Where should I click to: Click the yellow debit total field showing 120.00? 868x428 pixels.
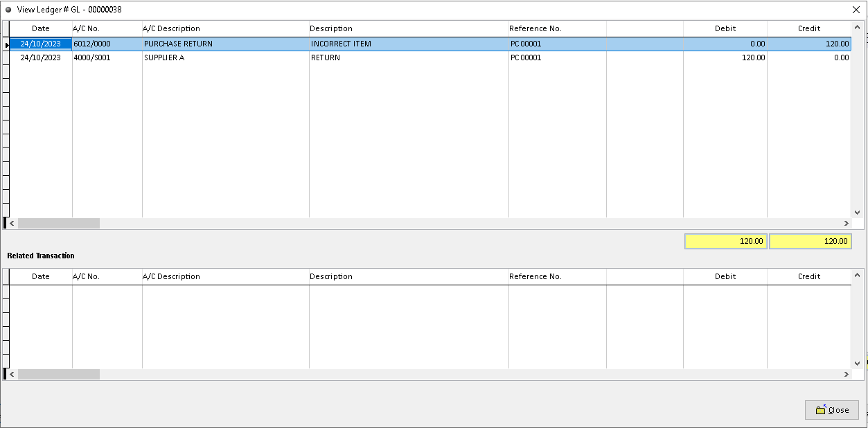725,241
